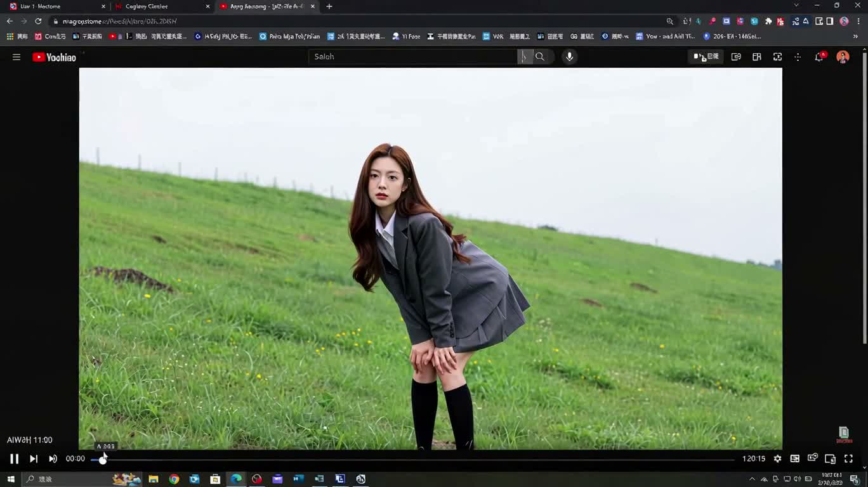Image resolution: width=868 pixels, height=487 pixels.
Task: Focus the Saloh search field
Action: [x=413, y=56]
